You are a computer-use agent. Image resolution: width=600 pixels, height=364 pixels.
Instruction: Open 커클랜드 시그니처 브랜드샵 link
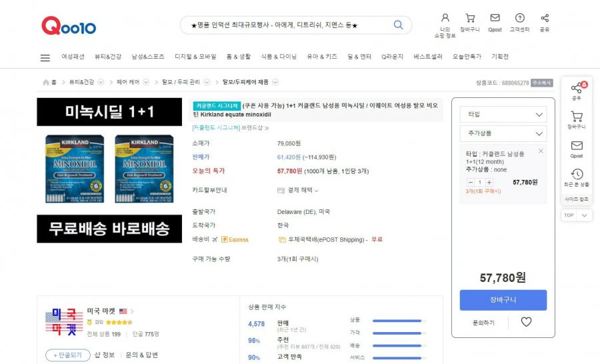tap(231, 128)
